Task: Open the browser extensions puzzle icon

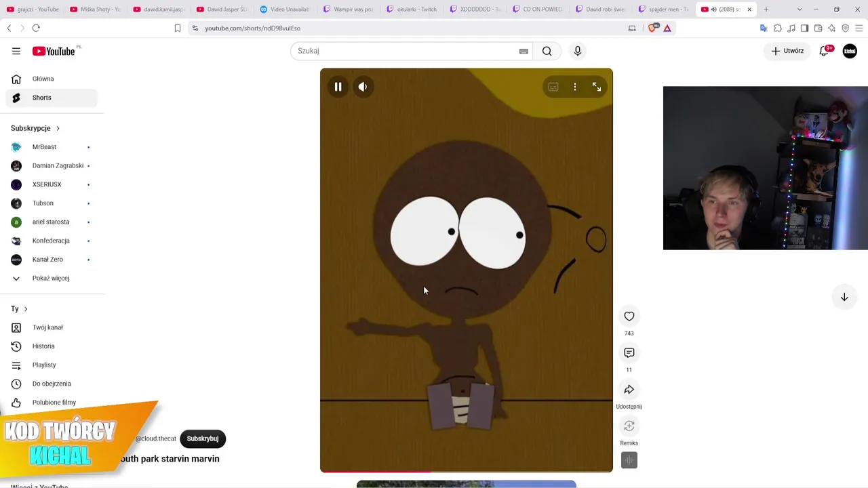Action: (778, 28)
